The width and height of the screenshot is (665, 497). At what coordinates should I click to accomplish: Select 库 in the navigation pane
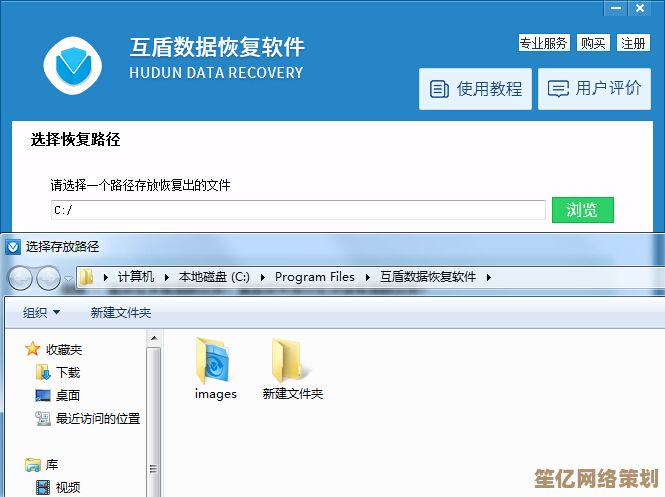click(x=52, y=465)
